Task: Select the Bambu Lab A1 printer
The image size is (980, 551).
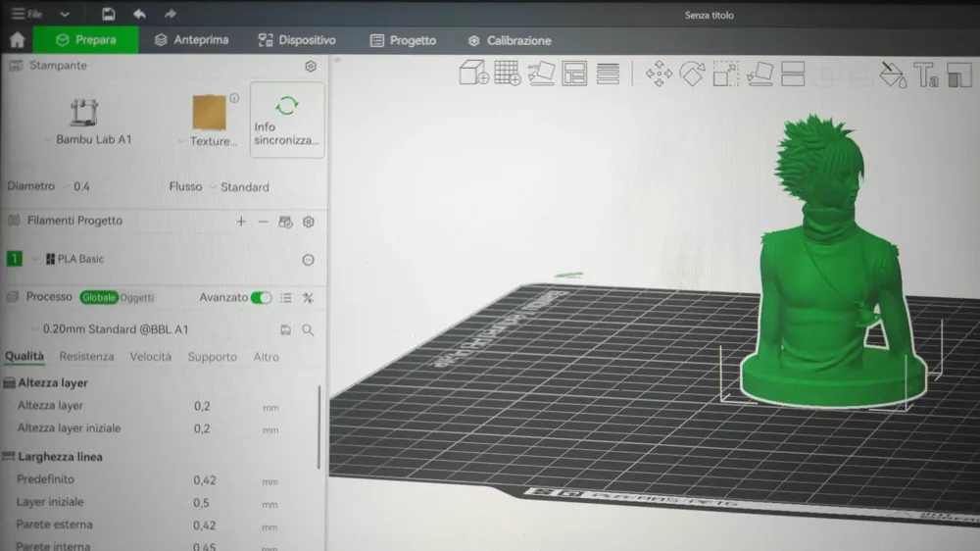Action: (92, 122)
